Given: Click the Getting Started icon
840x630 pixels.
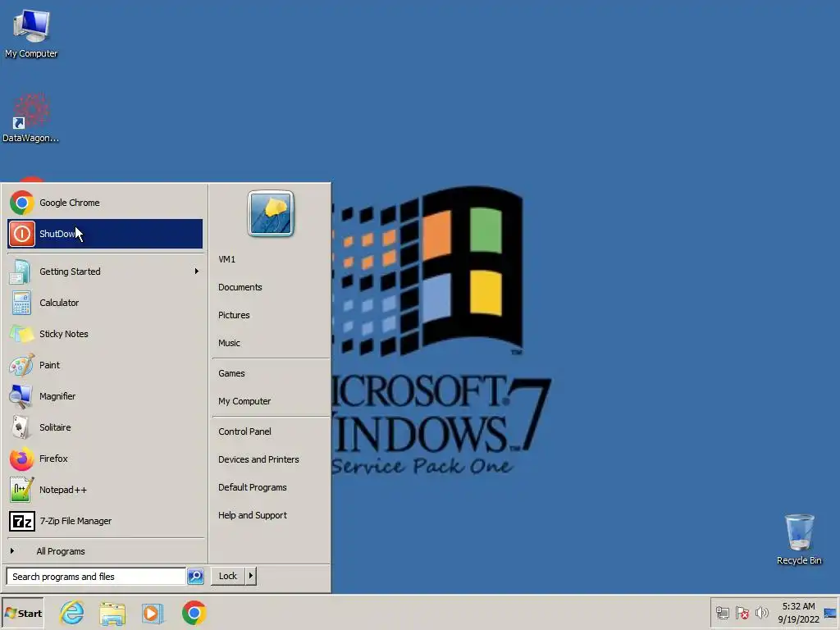Looking at the screenshot, I should point(21,272).
